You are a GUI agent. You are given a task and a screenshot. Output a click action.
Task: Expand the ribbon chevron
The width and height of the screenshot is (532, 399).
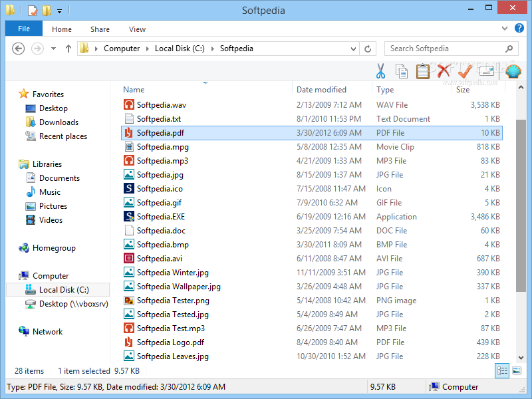[x=505, y=29]
